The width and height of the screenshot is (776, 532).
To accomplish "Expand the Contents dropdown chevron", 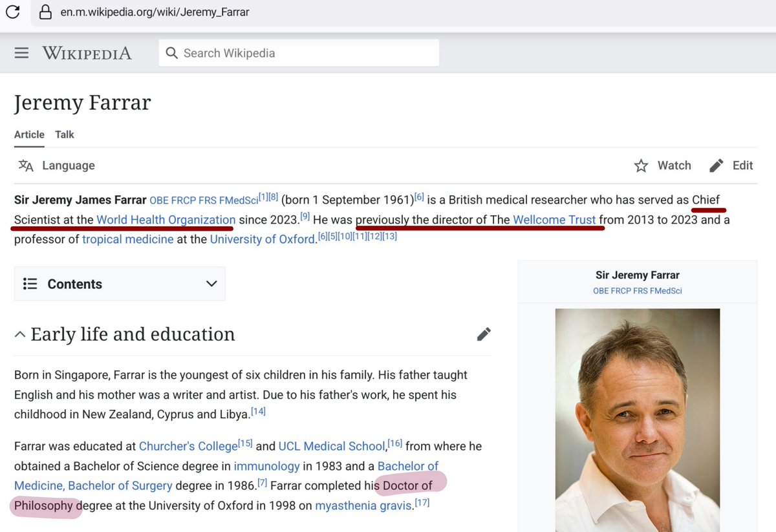I will pos(211,284).
